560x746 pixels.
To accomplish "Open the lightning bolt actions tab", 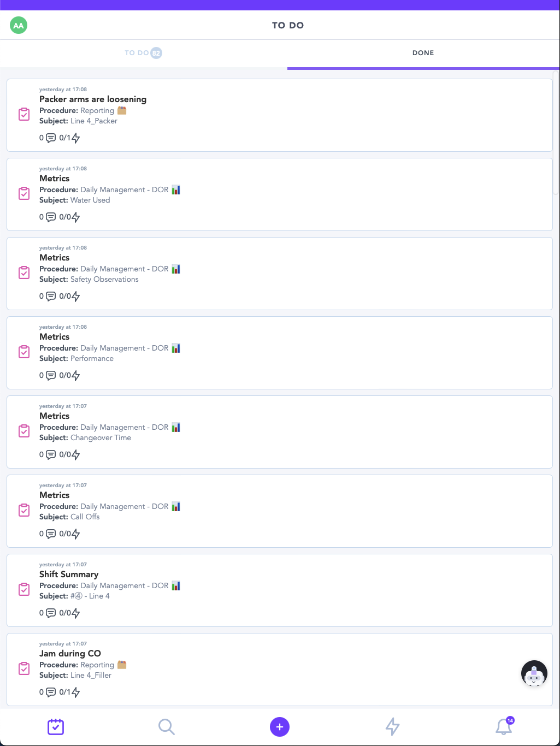I will click(392, 727).
